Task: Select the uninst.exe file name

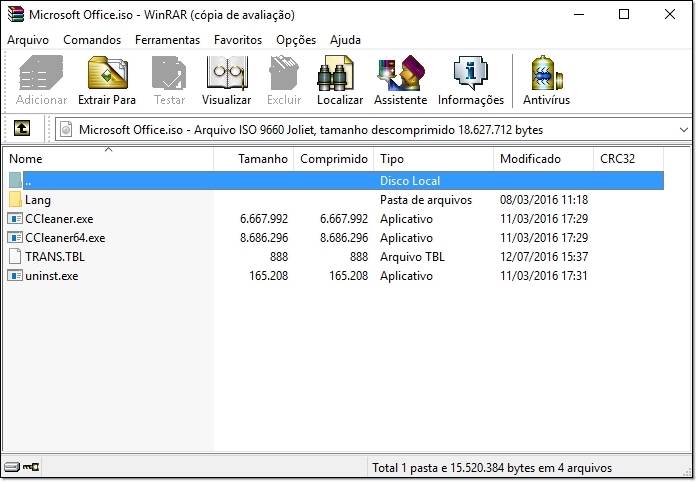Action: pyautogui.click(x=52, y=276)
